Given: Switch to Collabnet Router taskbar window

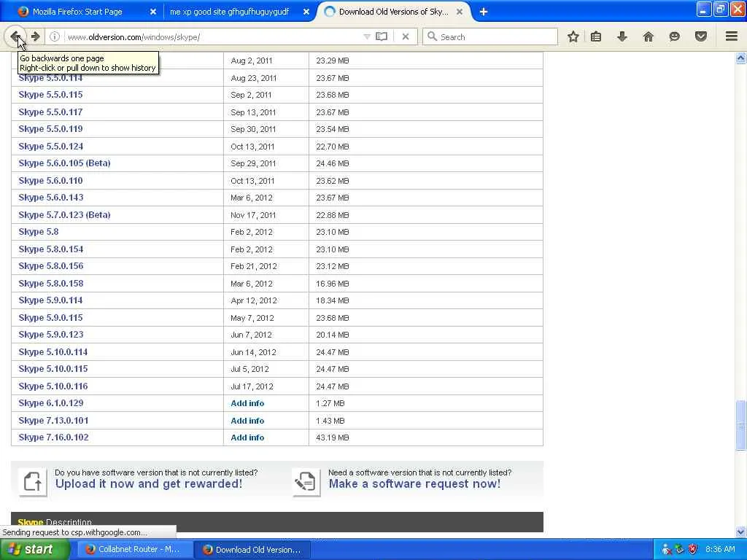Looking at the screenshot, I should pos(135,550).
